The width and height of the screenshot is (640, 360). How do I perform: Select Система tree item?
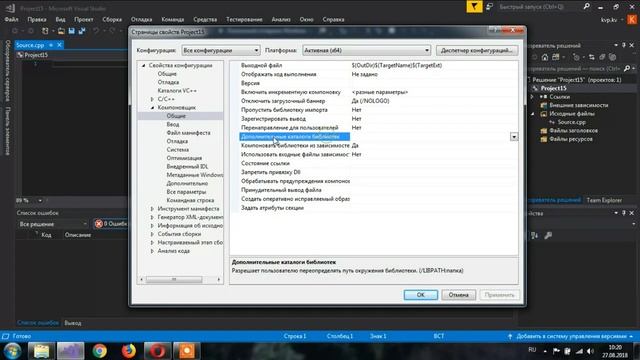178,149
